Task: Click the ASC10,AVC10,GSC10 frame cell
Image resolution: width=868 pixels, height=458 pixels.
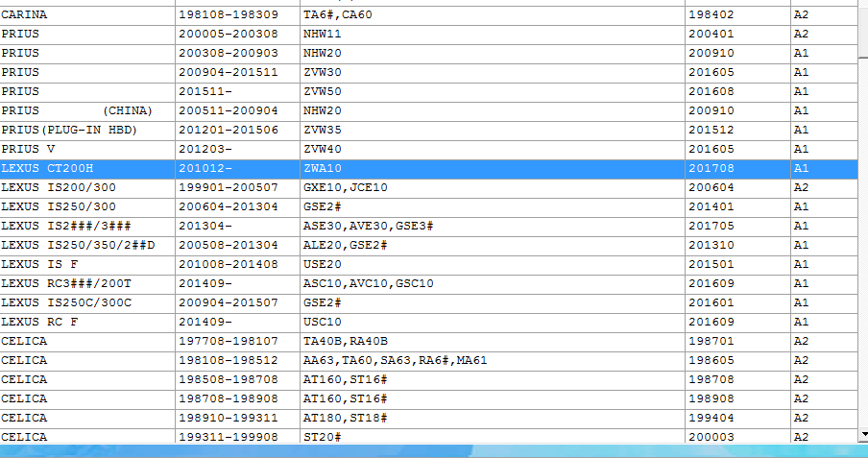Action: click(x=493, y=283)
